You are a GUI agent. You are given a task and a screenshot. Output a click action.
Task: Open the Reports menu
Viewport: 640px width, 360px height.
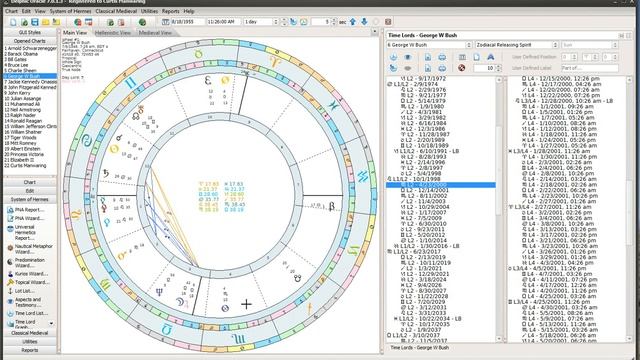pos(170,11)
